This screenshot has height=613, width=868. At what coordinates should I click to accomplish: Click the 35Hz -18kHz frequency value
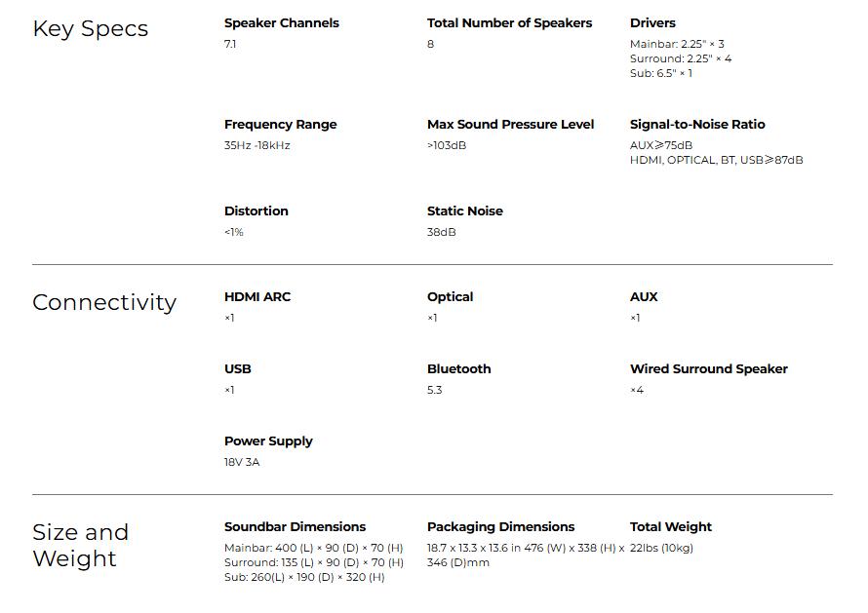[x=257, y=145]
